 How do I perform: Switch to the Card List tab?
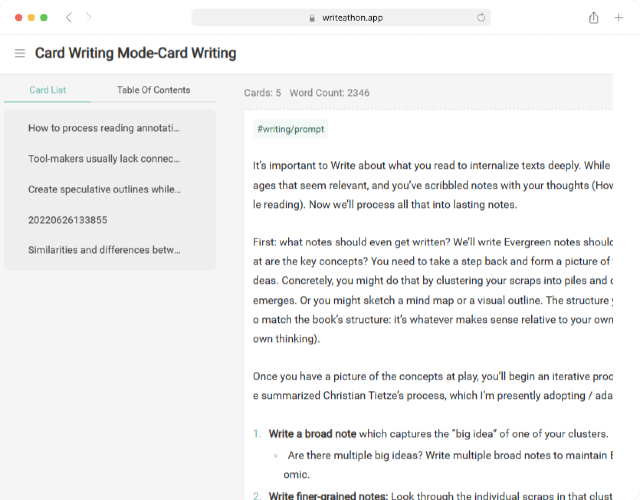coord(47,90)
